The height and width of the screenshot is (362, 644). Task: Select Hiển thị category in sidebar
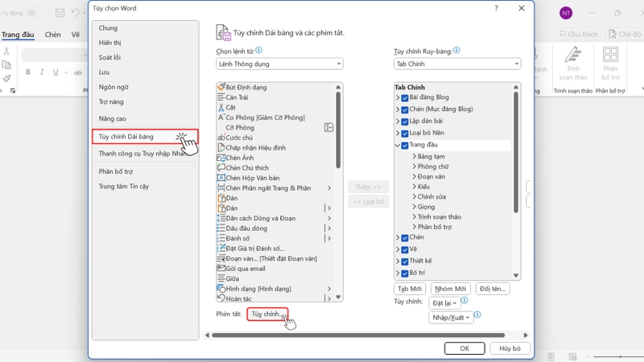[x=109, y=43]
